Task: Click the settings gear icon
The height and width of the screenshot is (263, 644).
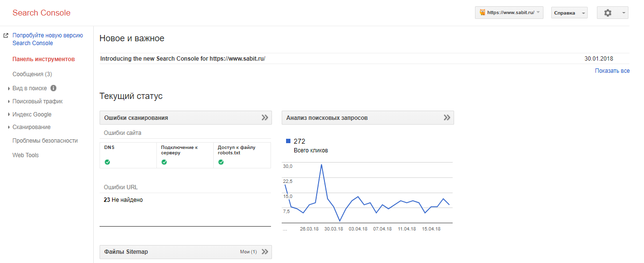Action: point(608,13)
